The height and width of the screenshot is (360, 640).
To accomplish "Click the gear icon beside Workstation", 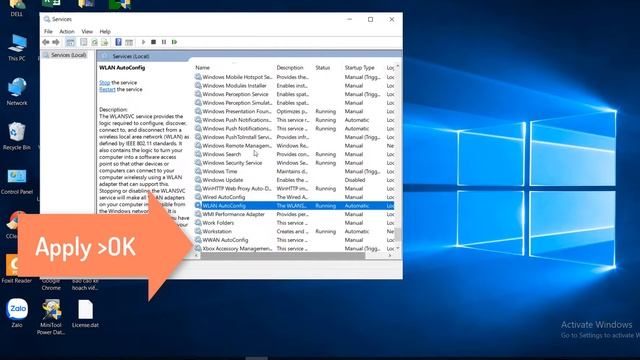I will point(198,231).
